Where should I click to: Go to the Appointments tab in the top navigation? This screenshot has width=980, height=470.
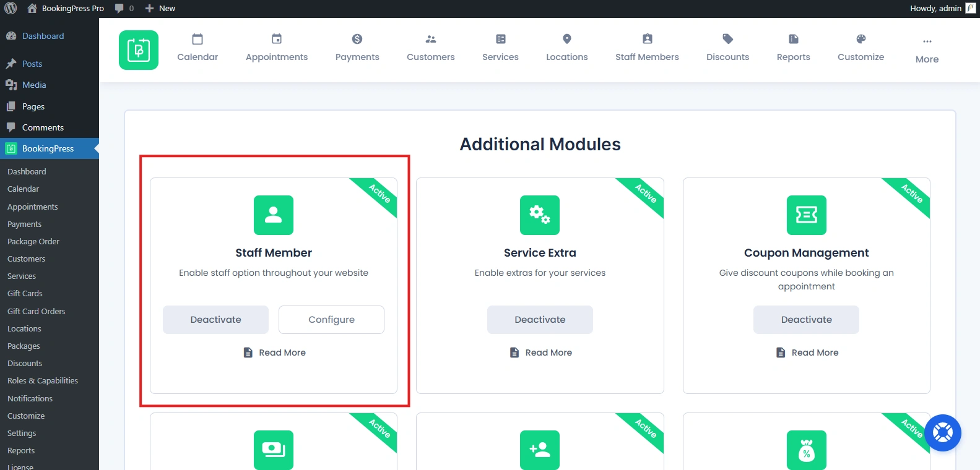pyautogui.click(x=277, y=48)
